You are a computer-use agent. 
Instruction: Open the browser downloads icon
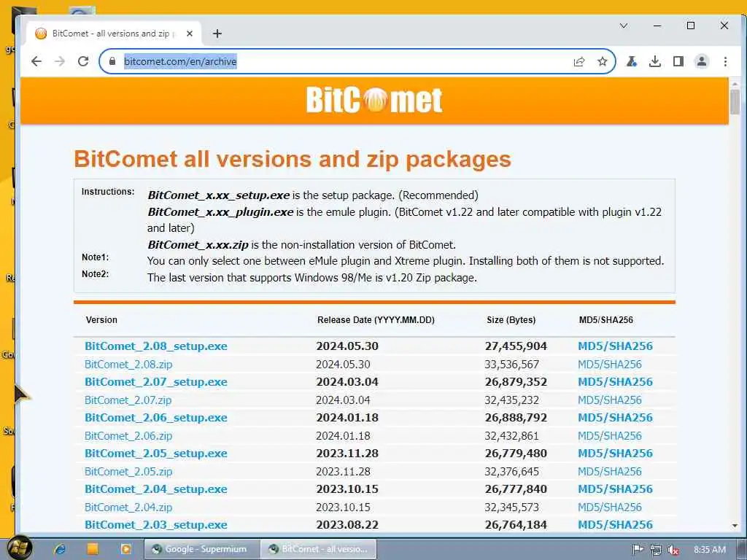(655, 61)
